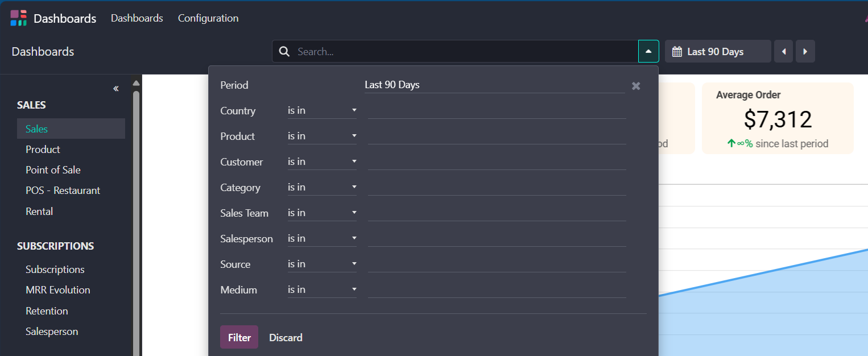Image resolution: width=868 pixels, height=356 pixels.
Task: Open the Product operator dropdown
Action: click(322, 136)
